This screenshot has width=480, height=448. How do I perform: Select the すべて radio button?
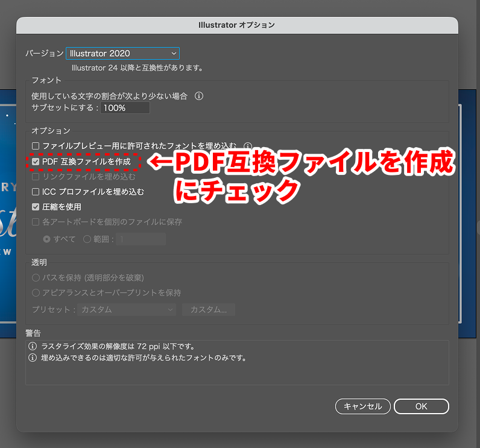(46, 239)
